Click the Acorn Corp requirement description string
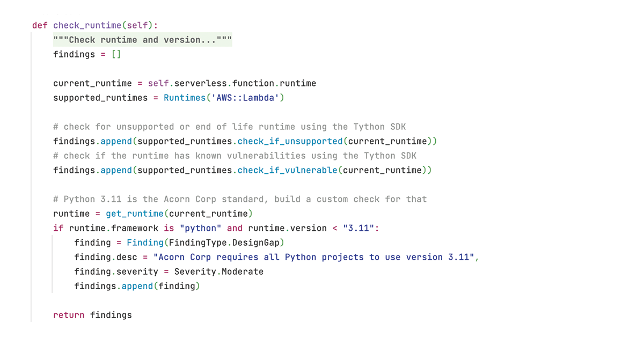 point(314,257)
